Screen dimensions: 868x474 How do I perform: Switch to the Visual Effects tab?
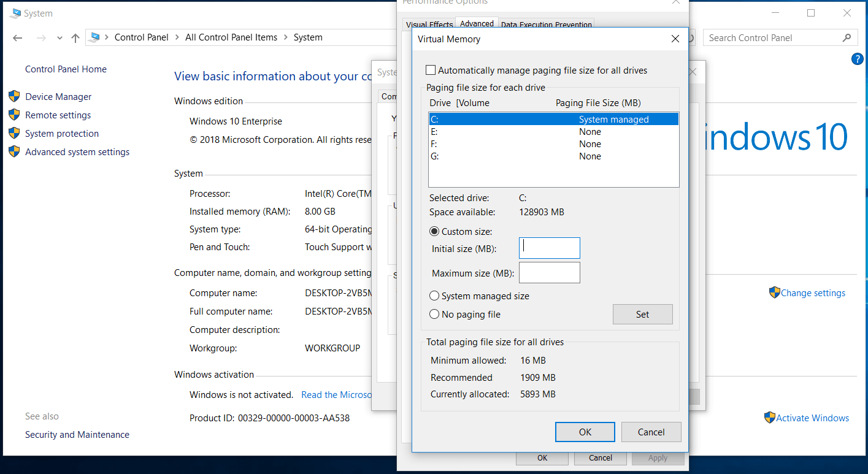428,25
